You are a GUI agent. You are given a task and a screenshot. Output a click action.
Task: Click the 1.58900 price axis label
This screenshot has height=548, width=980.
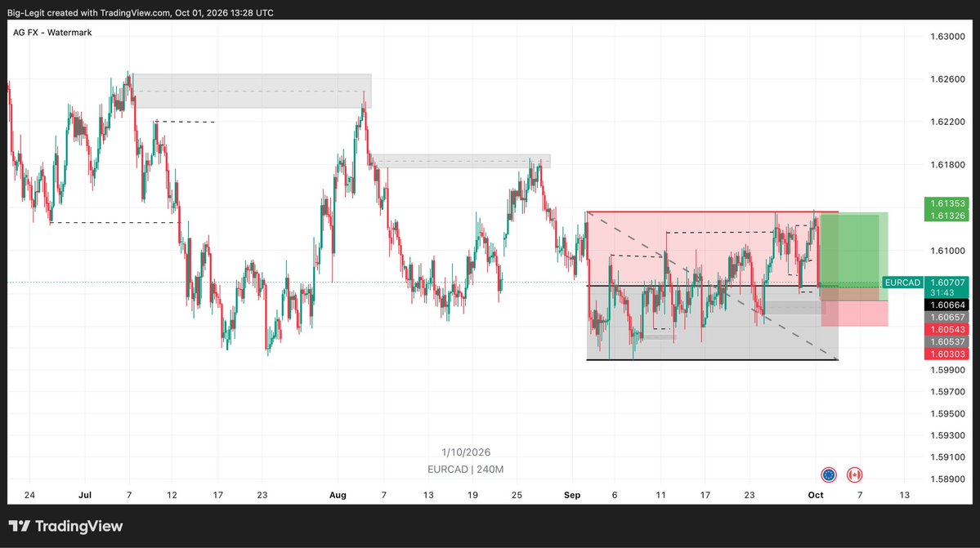947,479
